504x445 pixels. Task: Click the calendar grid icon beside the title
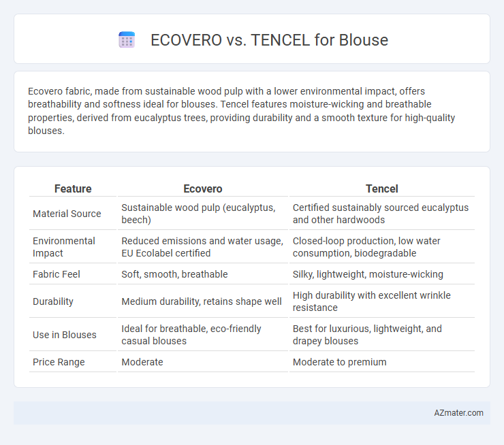coord(127,40)
